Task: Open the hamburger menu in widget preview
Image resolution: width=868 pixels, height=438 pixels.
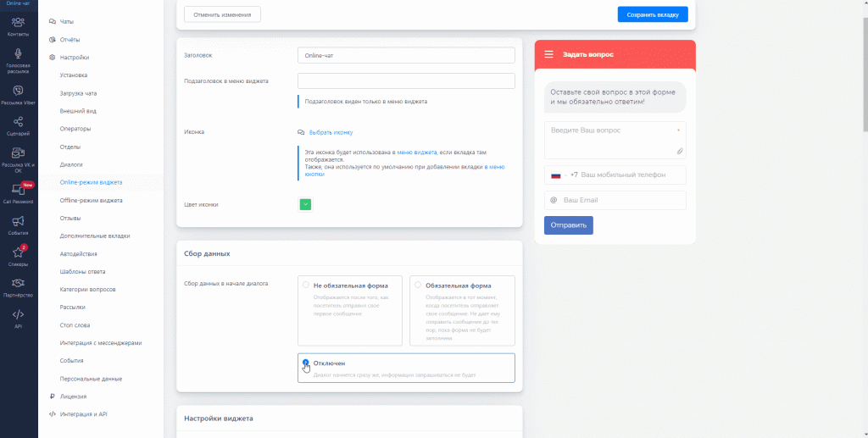Action: 548,54
